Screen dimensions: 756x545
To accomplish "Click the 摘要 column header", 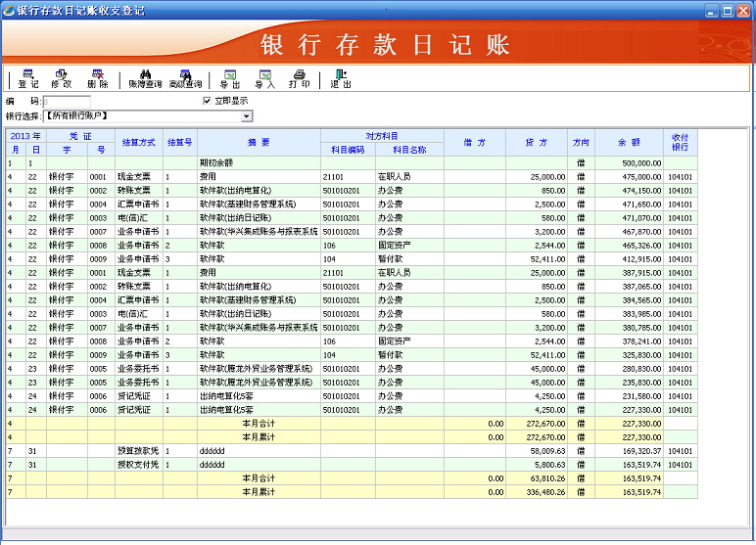I will 259,143.
